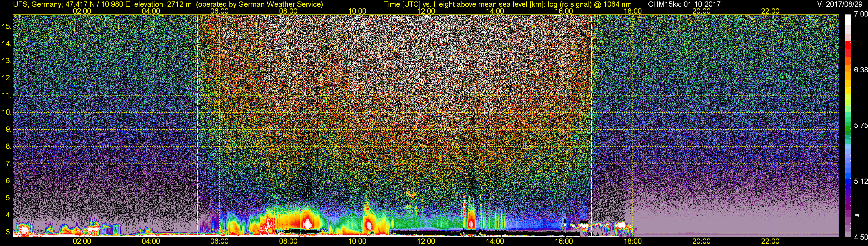
Task: Click the color scale value 5.12
Action: [x=860, y=181]
